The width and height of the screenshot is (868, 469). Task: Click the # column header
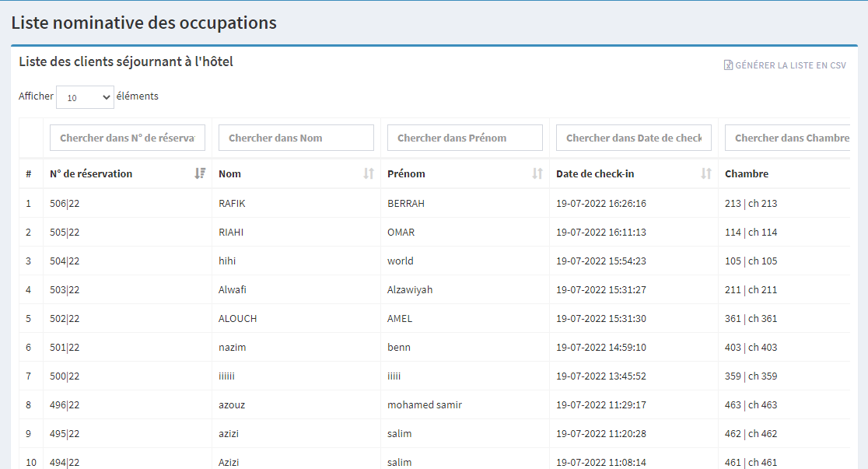[29, 174]
